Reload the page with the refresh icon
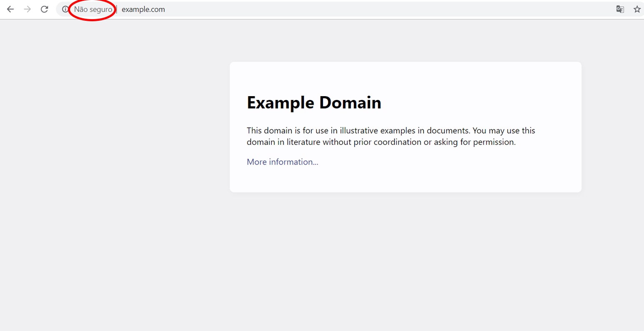This screenshot has height=331, width=644. 44,9
